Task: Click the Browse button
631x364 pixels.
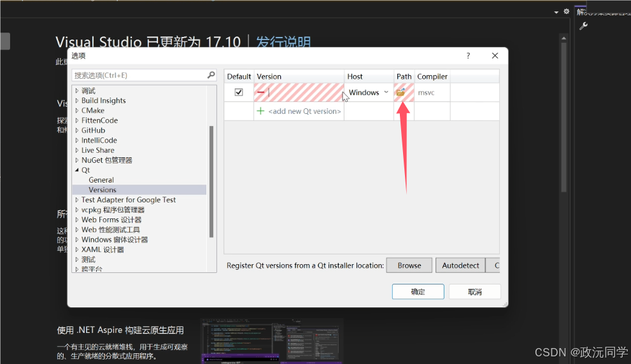Action: tap(409, 265)
